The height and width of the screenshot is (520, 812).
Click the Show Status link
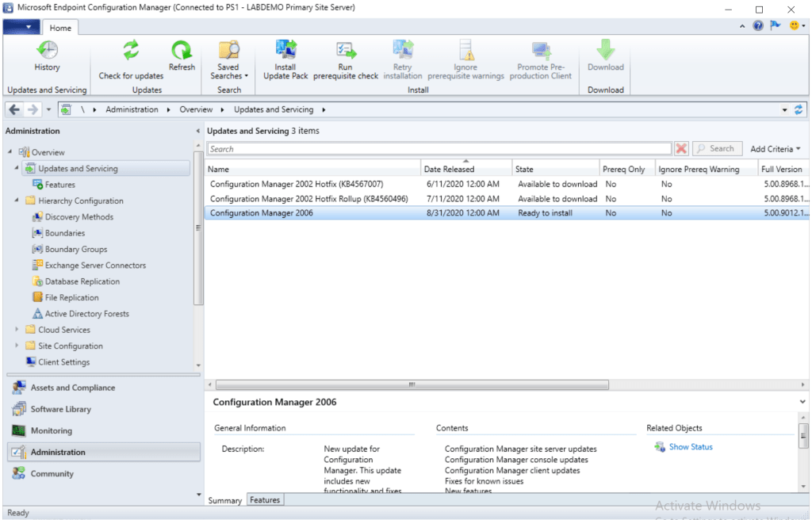click(690, 447)
